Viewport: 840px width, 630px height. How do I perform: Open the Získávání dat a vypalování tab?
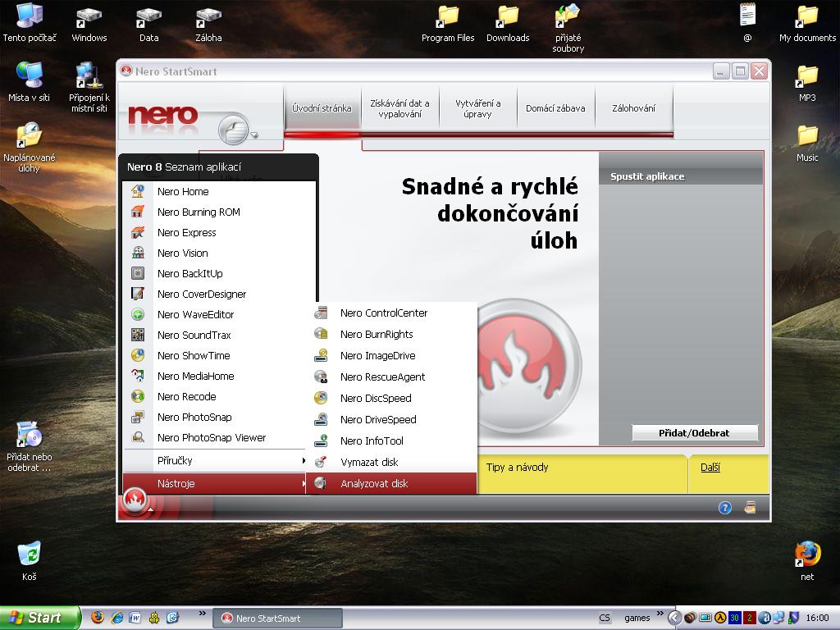coord(399,108)
